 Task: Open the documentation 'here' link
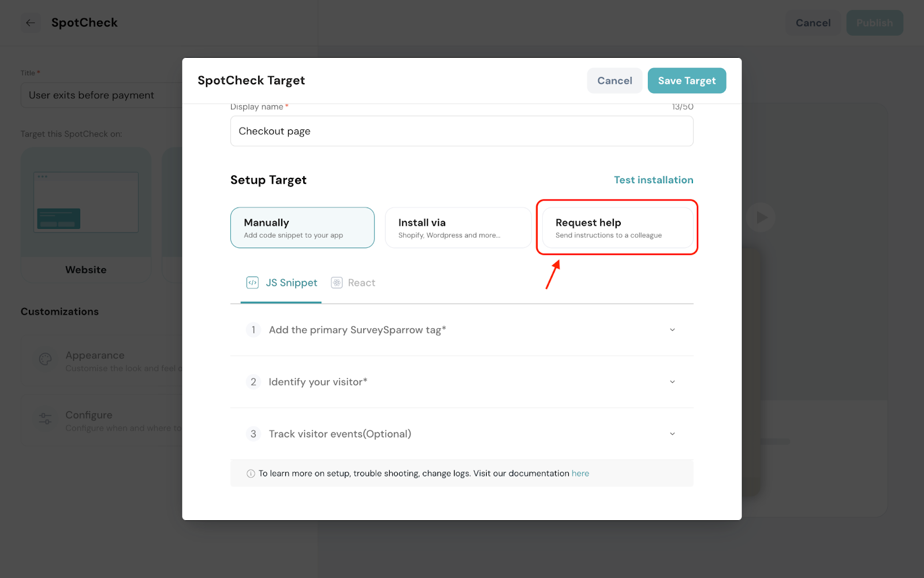580,473
